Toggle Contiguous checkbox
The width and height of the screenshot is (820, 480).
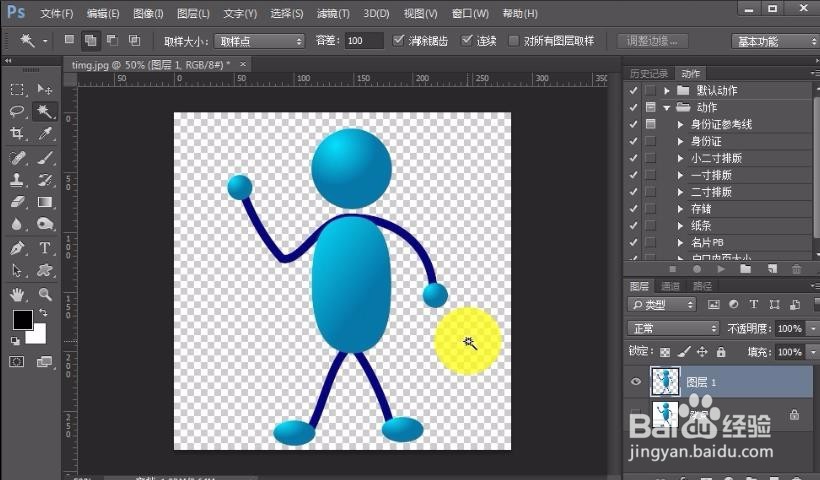coord(466,40)
